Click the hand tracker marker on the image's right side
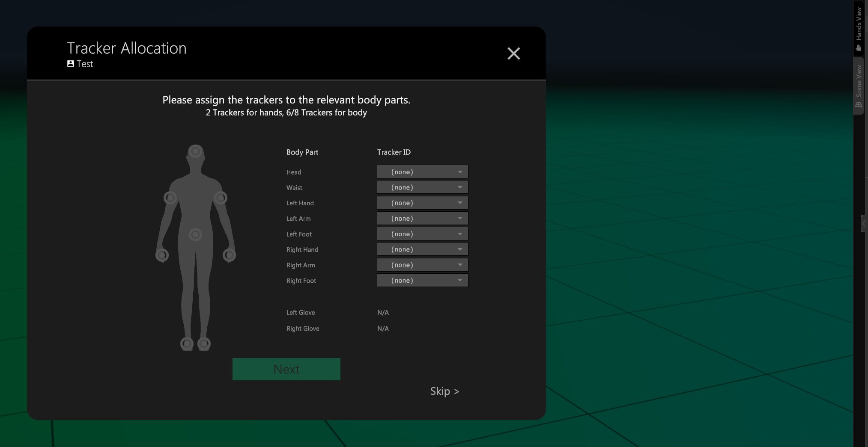This screenshot has height=447, width=868. [229, 255]
